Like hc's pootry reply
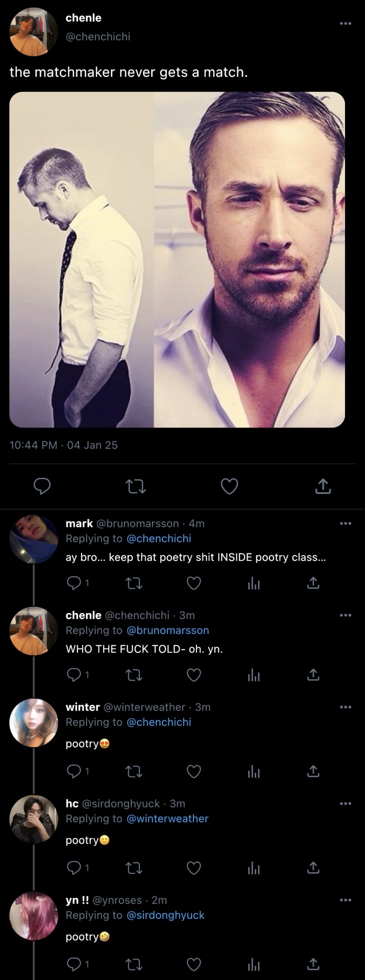This screenshot has width=365, height=980. coord(193,868)
